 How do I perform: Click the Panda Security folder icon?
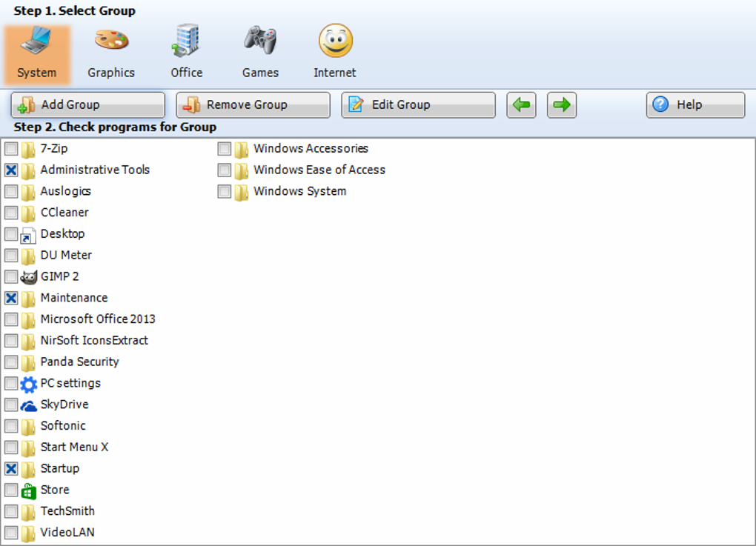tap(28, 362)
